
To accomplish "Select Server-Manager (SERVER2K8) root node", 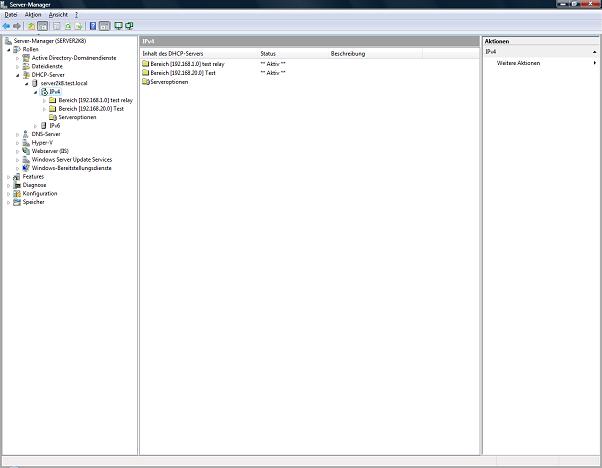I will (50, 41).
